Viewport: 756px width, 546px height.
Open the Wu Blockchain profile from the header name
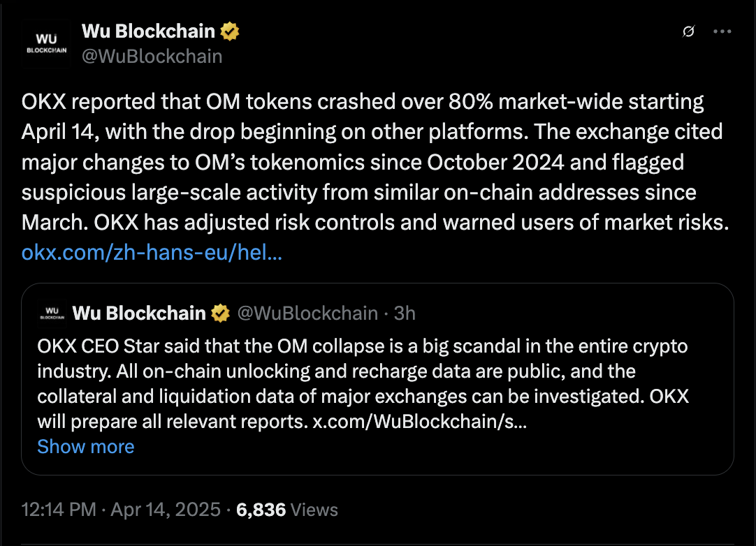[x=150, y=31]
